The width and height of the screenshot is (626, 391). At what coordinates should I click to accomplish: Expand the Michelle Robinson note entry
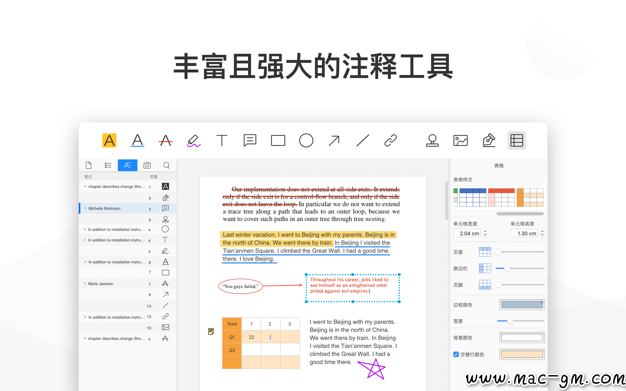85,208
